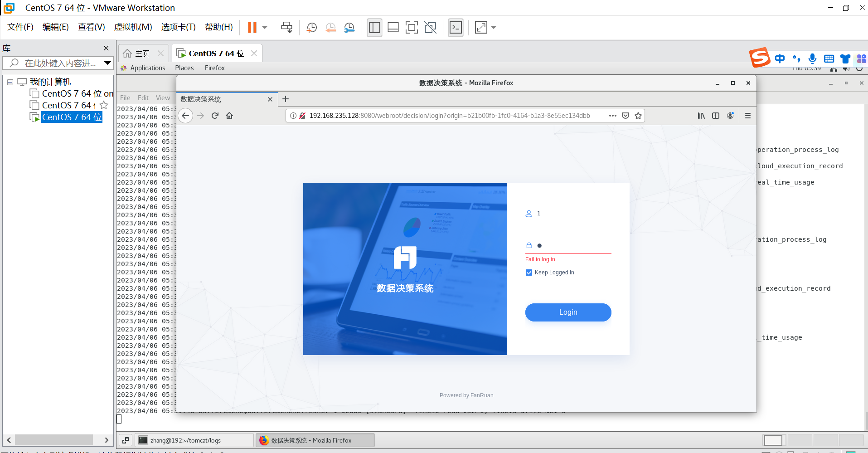Open the Sogou soft keyboard icon
This screenshot has width=868, height=453.
click(829, 58)
